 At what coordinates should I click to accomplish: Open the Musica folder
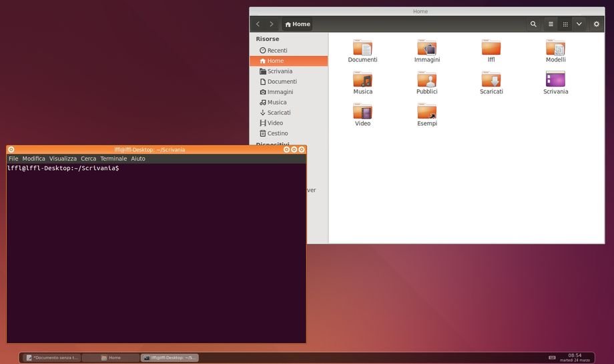tap(362, 80)
